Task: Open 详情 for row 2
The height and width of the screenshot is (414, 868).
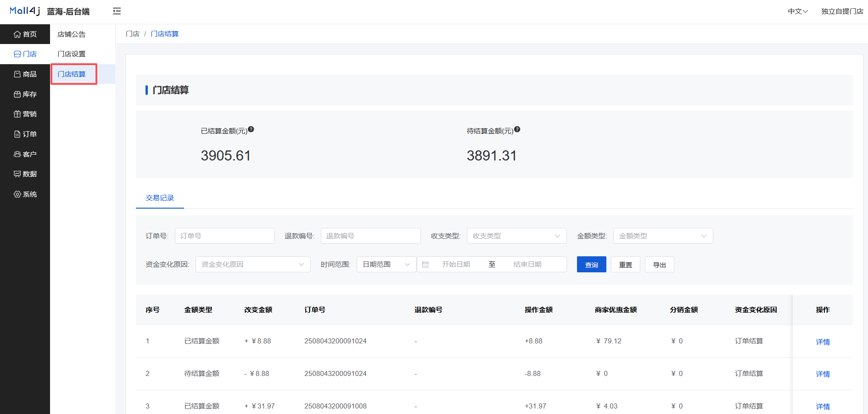Action: coord(823,374)
